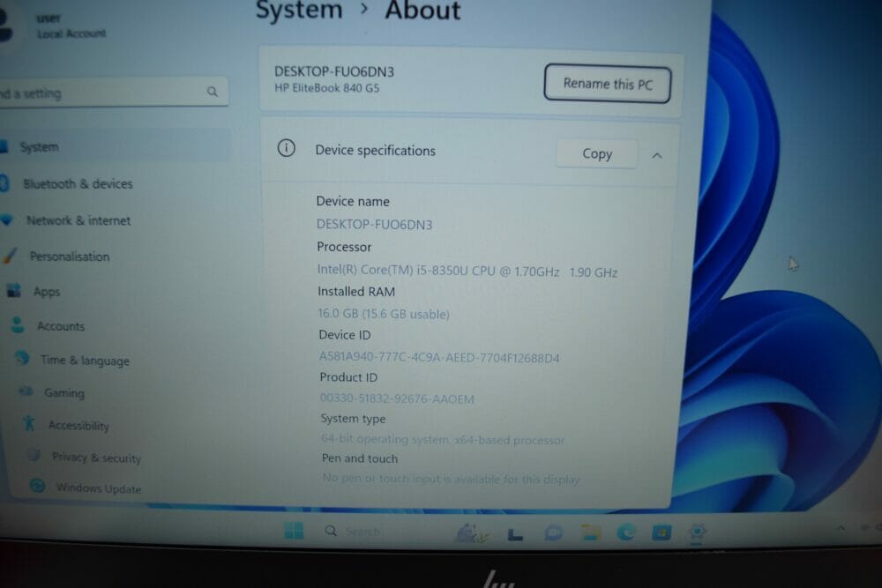The height and width of the screenshot is (588, 882).
Task: Click the Personalisation paintbrush icon
Action: click(9, 256)
